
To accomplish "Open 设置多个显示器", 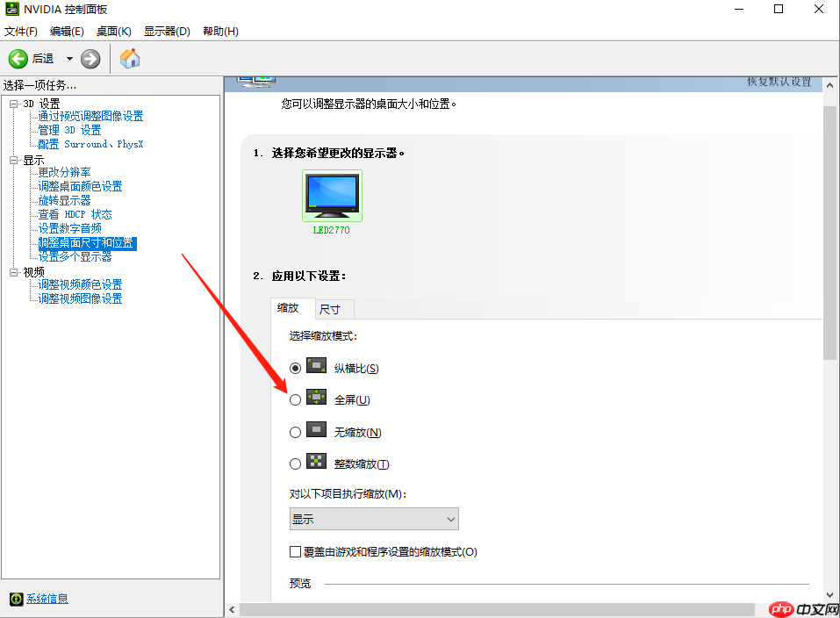I will [75, 256].
